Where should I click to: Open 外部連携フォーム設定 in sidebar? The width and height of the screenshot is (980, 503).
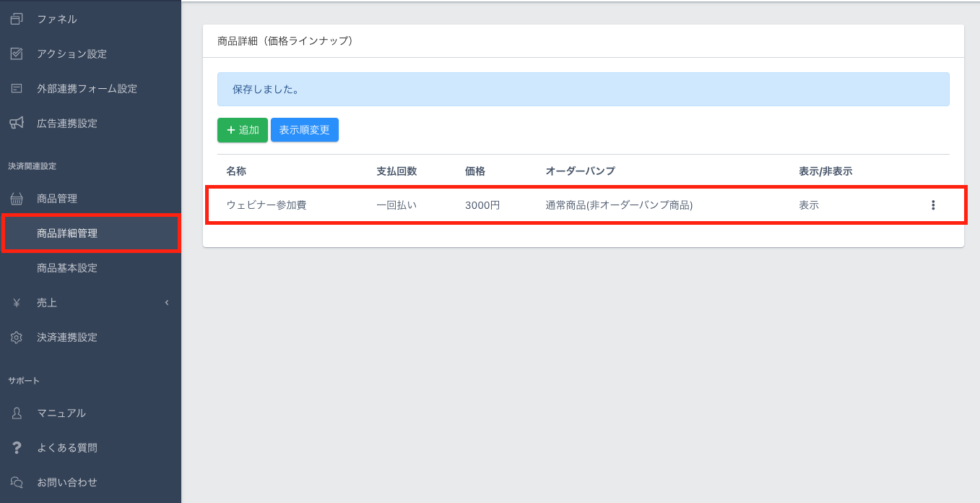87,89
